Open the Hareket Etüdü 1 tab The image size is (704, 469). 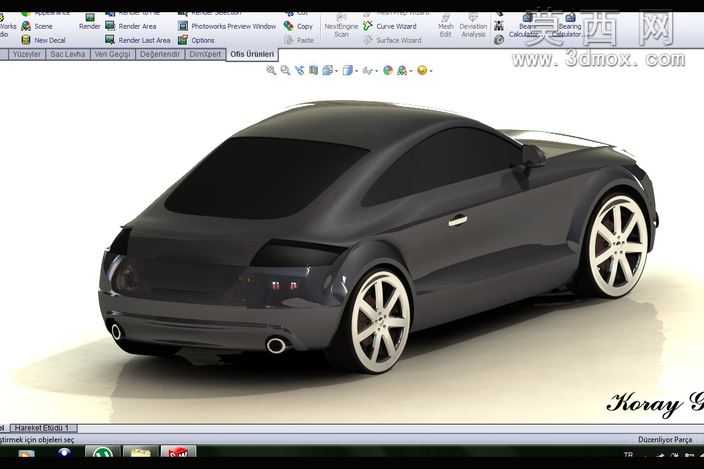(x=43, y=428)
